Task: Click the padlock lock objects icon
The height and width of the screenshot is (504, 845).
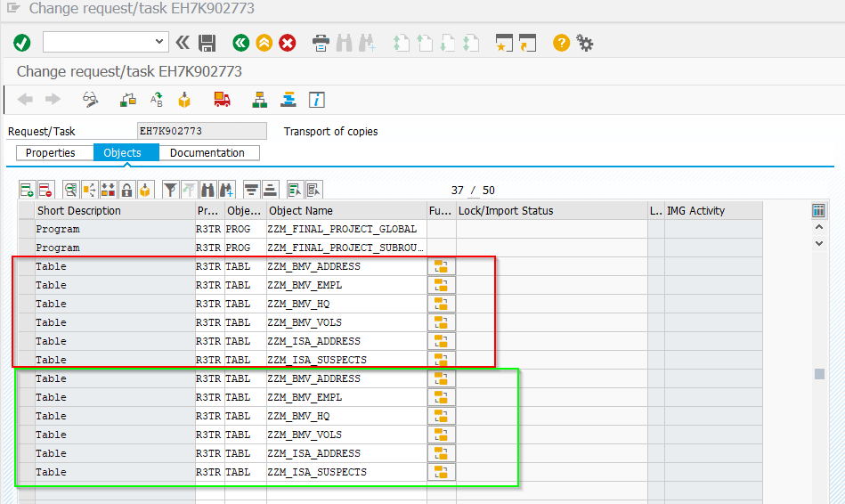Action: [x=126, y=190]
